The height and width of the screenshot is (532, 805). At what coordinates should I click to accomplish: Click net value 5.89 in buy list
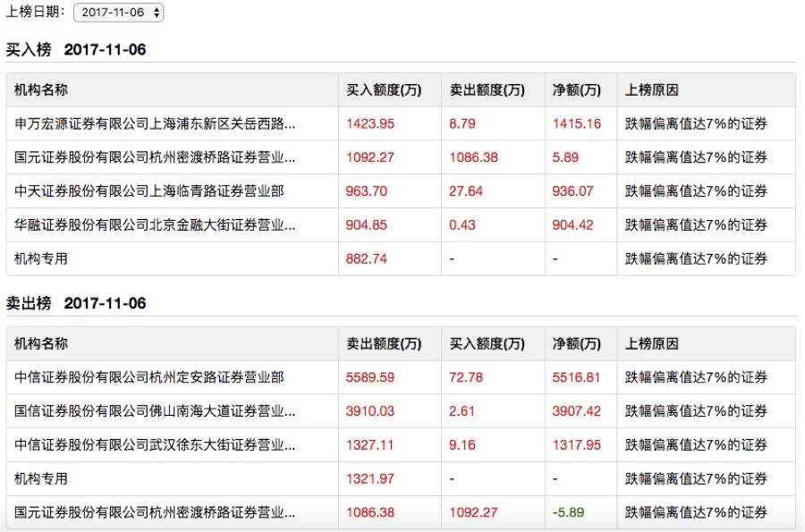(x=565, y=157)
